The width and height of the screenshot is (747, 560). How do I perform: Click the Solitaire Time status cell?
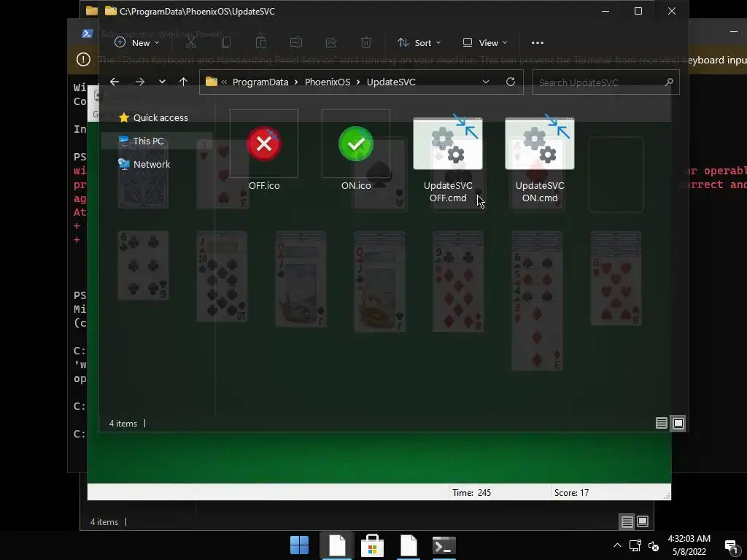pos(499,492)
